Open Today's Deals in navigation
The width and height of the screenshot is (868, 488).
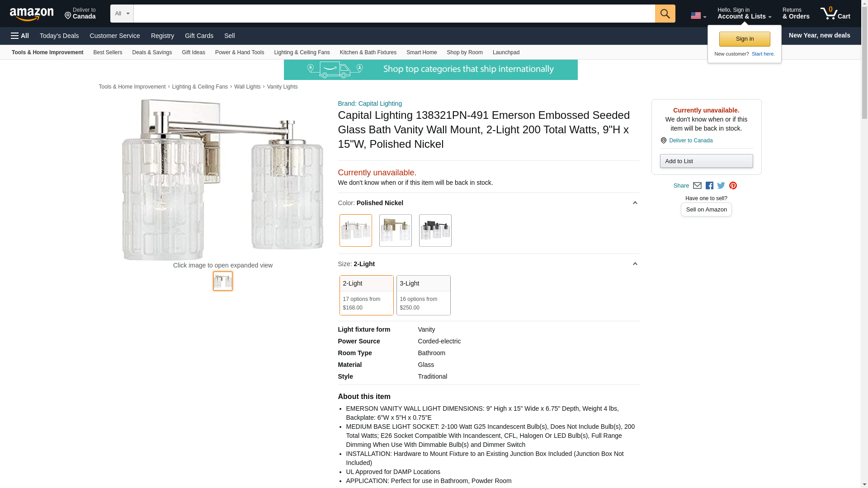coord(59,36)
